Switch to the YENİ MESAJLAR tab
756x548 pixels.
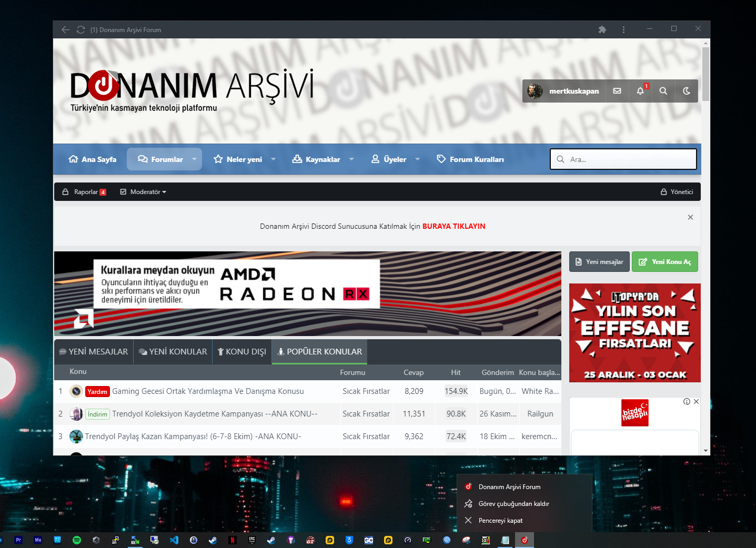coord(94,352)
